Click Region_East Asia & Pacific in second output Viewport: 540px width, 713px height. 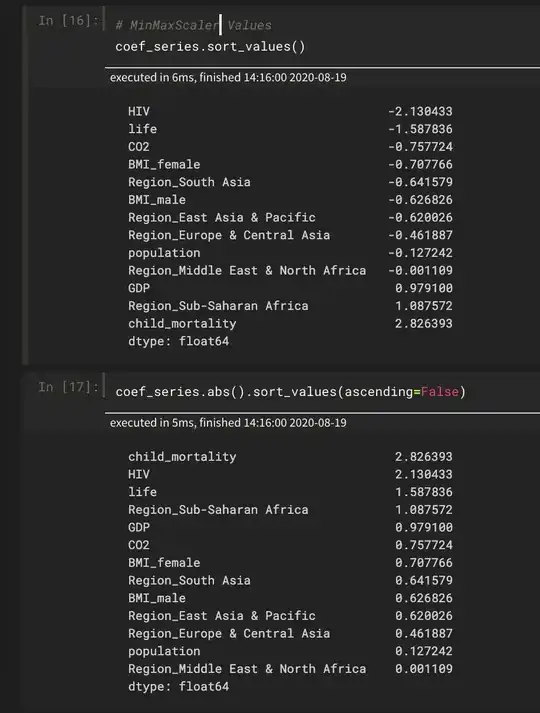222,616
